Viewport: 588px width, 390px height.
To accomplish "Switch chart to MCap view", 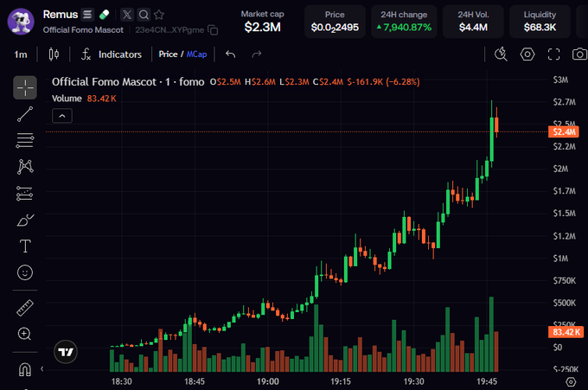I will coord(196,54).
